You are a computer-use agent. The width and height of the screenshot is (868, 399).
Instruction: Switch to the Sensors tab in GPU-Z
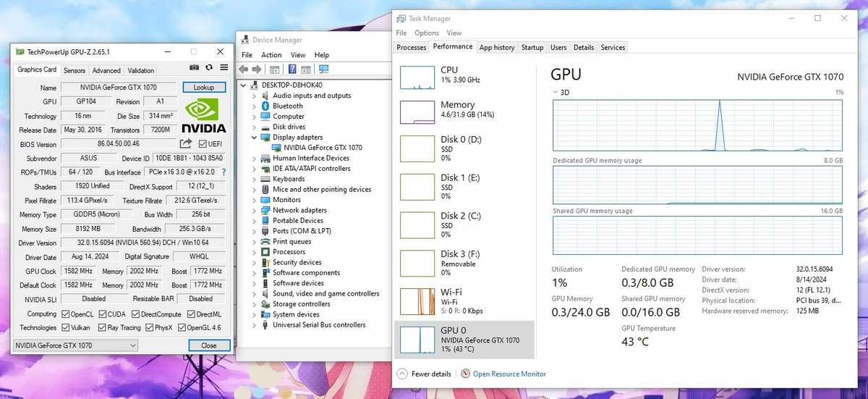click(75, 70)
